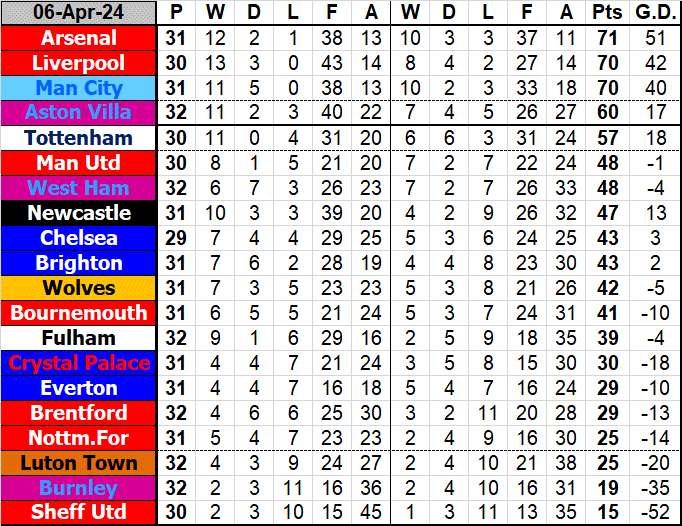Select the Liverpool team cell
The image size is (682, 526).
tap(79, 63)
